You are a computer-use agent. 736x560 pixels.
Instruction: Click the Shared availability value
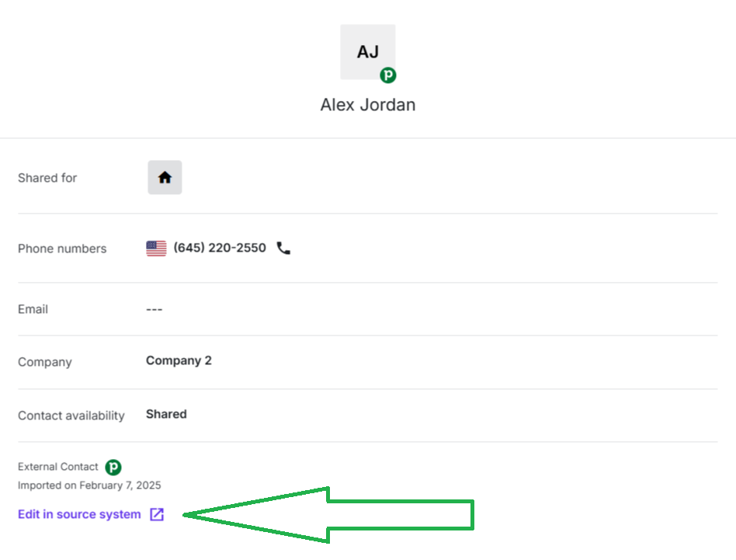[x=166, y=414]
